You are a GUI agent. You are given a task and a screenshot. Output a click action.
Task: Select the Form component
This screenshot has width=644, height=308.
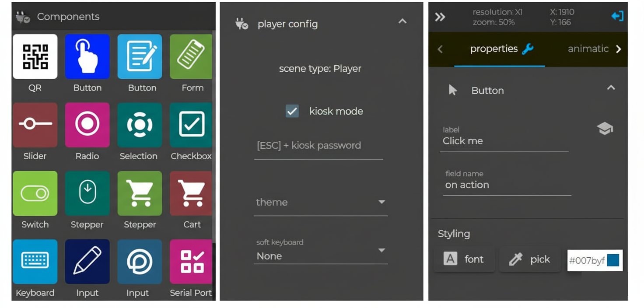tap(191, 56)
